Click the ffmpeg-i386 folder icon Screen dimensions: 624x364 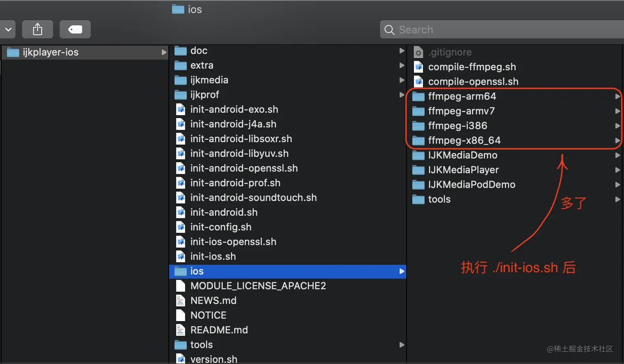click(418, 126)
